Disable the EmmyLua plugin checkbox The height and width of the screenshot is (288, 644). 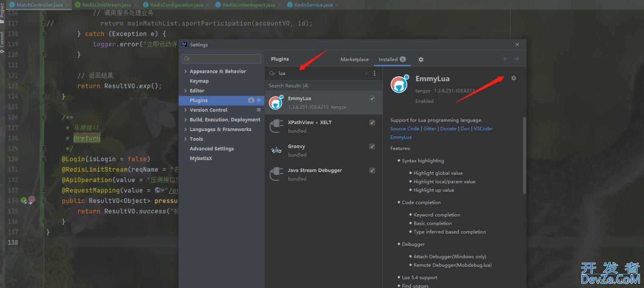coord(372,98)
